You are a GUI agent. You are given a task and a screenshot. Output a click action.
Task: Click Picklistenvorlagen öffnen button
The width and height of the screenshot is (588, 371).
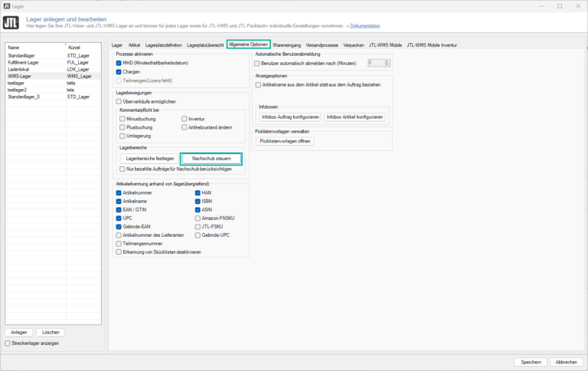(x=285, y=141)
